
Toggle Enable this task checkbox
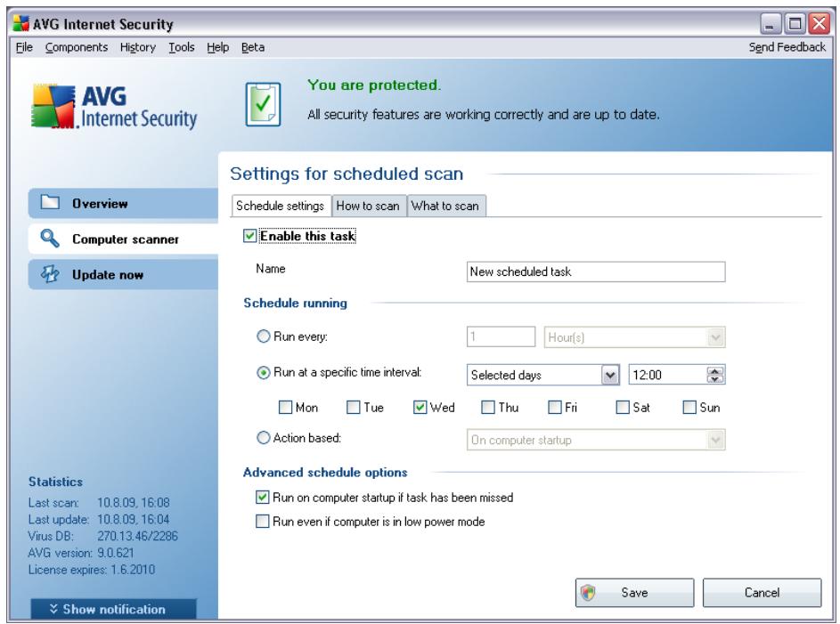point(249,236)
